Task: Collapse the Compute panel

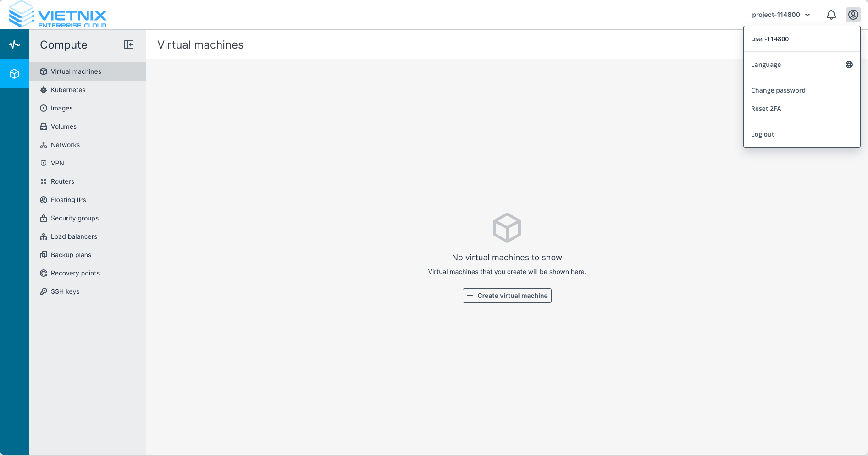Action: (129, 44)
